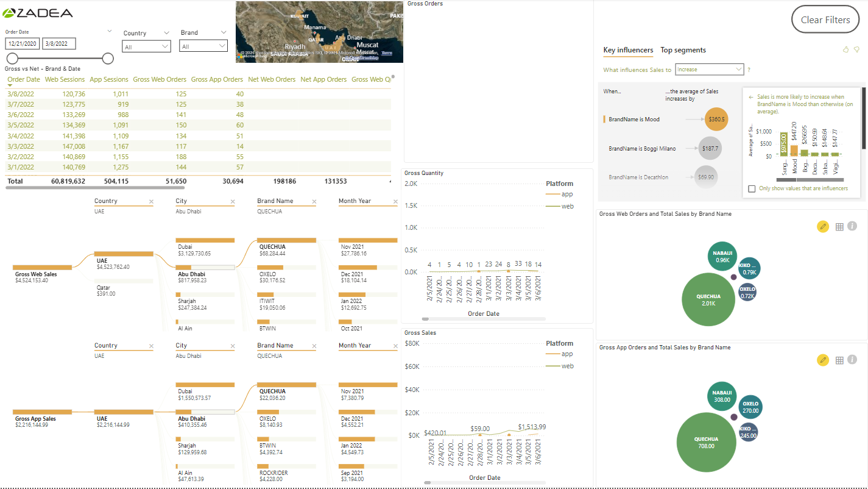Click the 120,736 Web Sessions cell

point(74,94)
